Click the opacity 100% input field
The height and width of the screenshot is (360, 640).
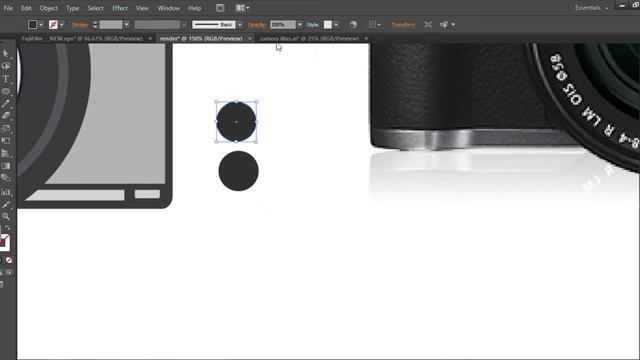282,25
